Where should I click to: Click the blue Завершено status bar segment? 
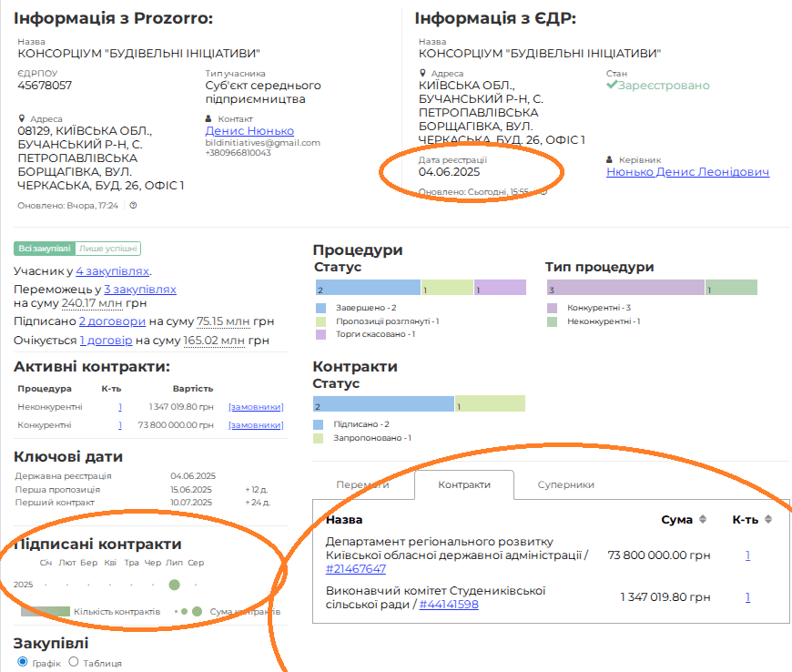[367, 289]
